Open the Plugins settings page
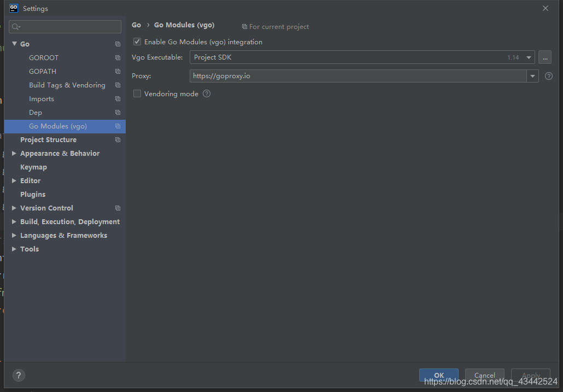This screenshot has height=392, width=563. click(33, 194)
